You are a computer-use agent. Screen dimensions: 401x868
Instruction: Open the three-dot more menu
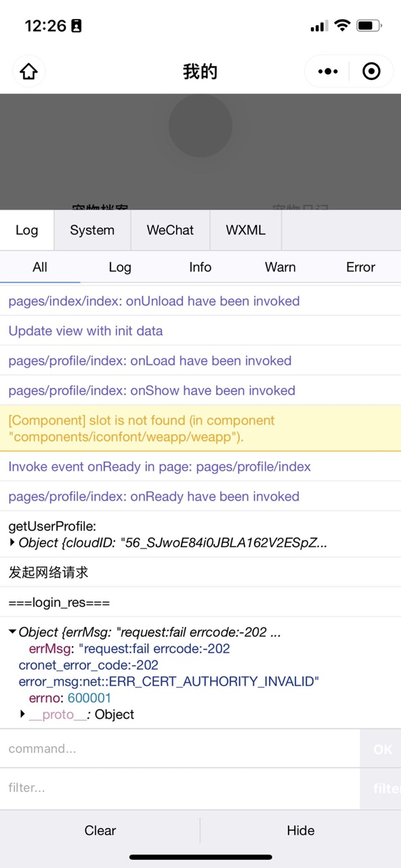tap(328, 71)
